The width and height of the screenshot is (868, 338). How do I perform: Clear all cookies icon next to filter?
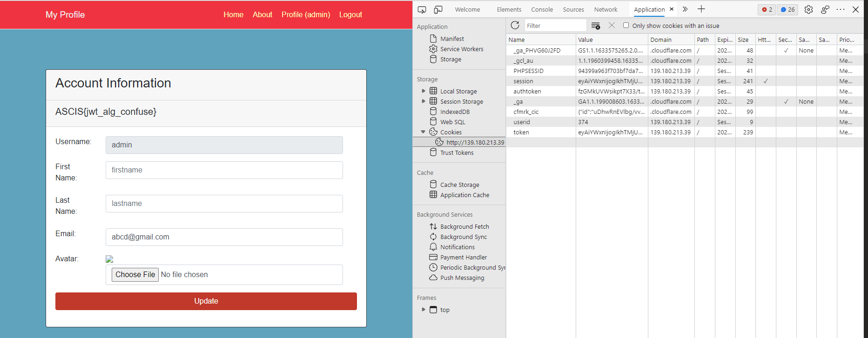point(595,26)
